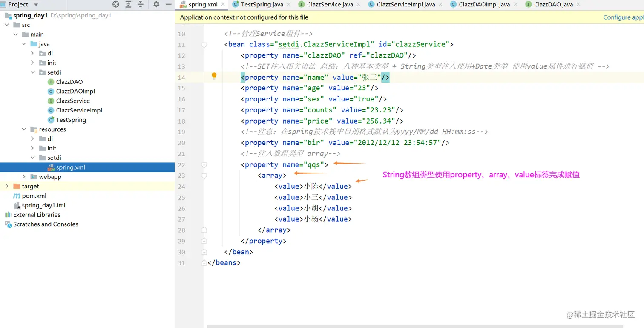This screenshot has height=328, width=644.
Task: Click the spring.xml file icon in the tree
Action: pyautogui.click(x=51, y=167)
